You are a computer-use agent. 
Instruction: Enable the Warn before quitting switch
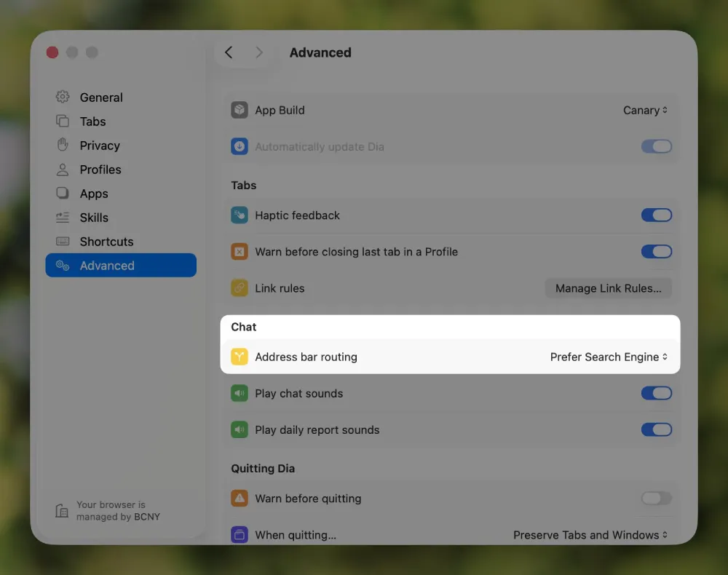point(657,499)
